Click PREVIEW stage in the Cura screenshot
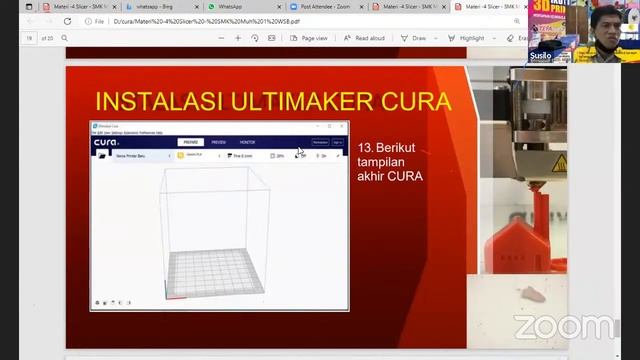The width and height of the screenshot is (640, 360). point(219,142)
